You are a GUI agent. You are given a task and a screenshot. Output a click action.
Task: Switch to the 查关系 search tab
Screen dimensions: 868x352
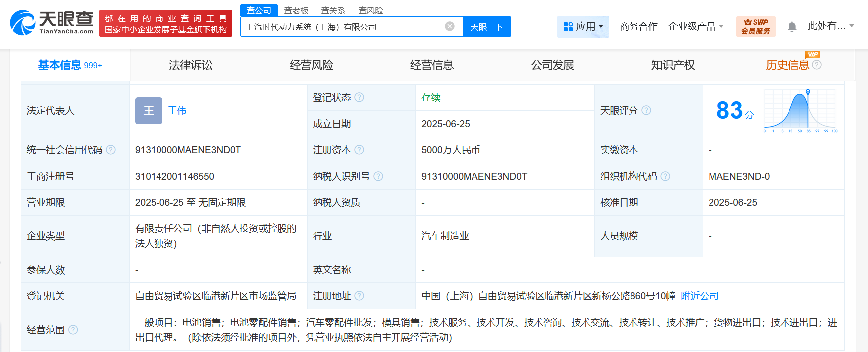tap(333, 10)
